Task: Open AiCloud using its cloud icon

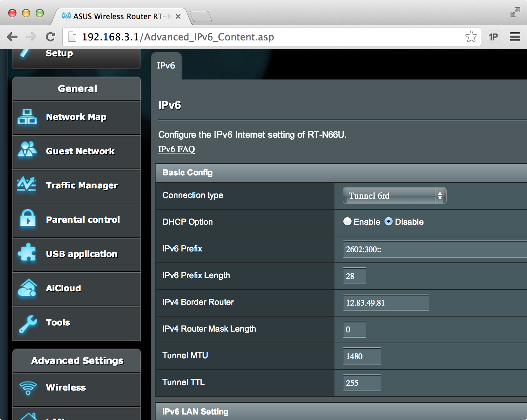Action: [x=27, y=288]
